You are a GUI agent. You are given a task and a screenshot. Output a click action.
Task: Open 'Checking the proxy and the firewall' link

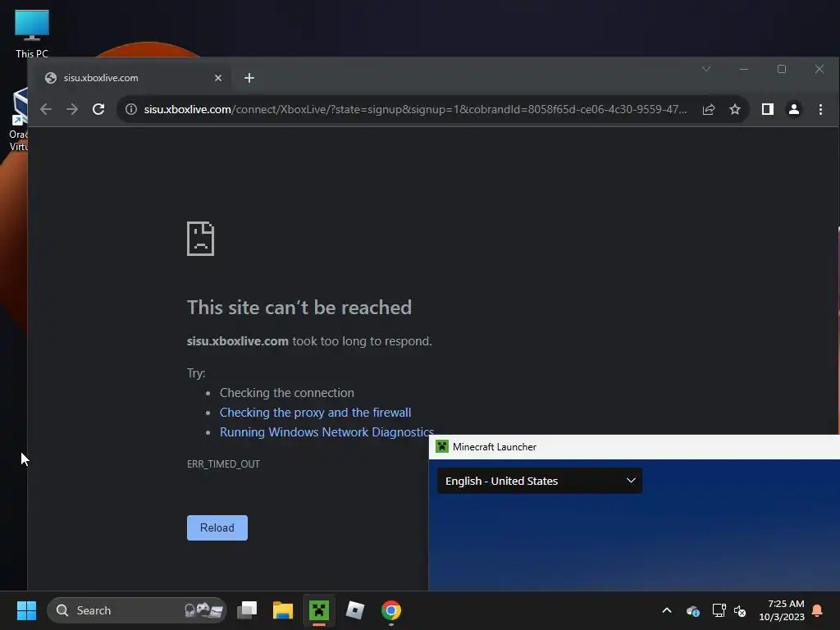pyautogui.click(x=316, y=413)
